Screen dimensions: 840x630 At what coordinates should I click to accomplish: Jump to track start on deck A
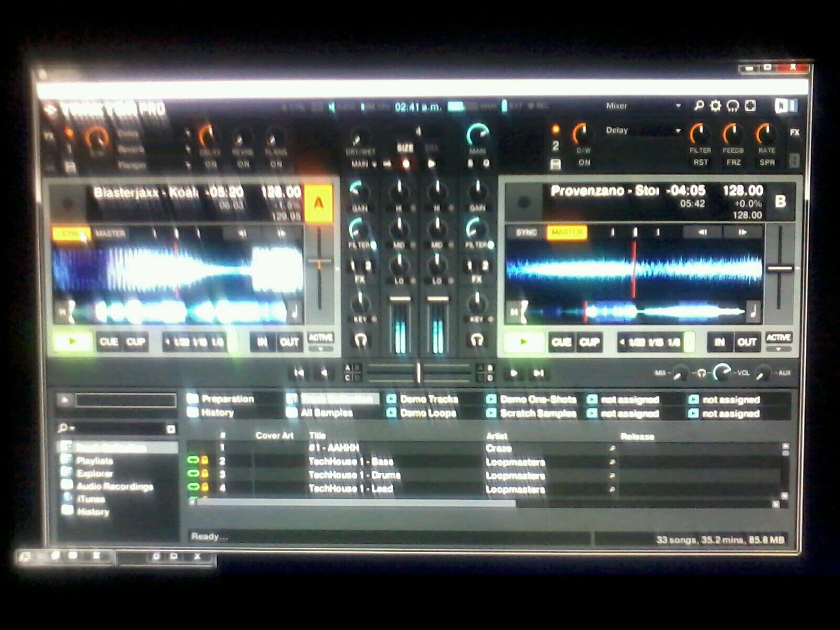tap(63, 312)
